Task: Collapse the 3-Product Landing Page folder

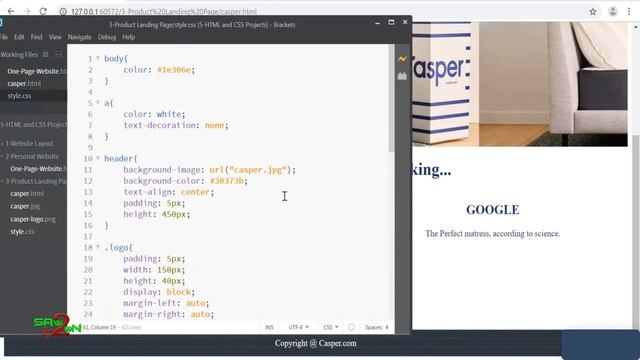Action: coord(2,181)
